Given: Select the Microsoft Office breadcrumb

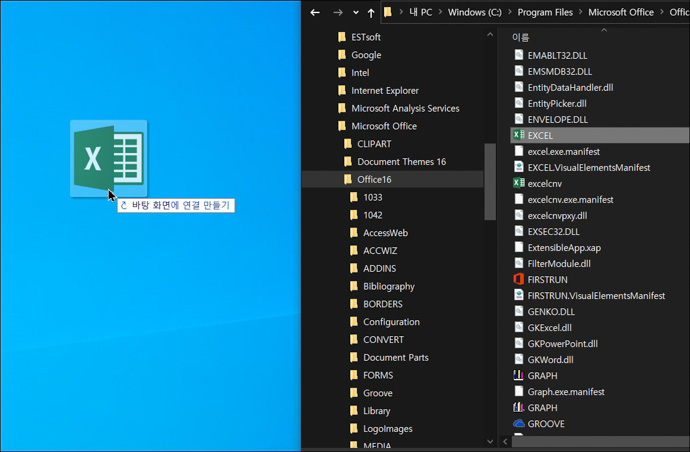Looking at the screenshot, I should [620, 12].
